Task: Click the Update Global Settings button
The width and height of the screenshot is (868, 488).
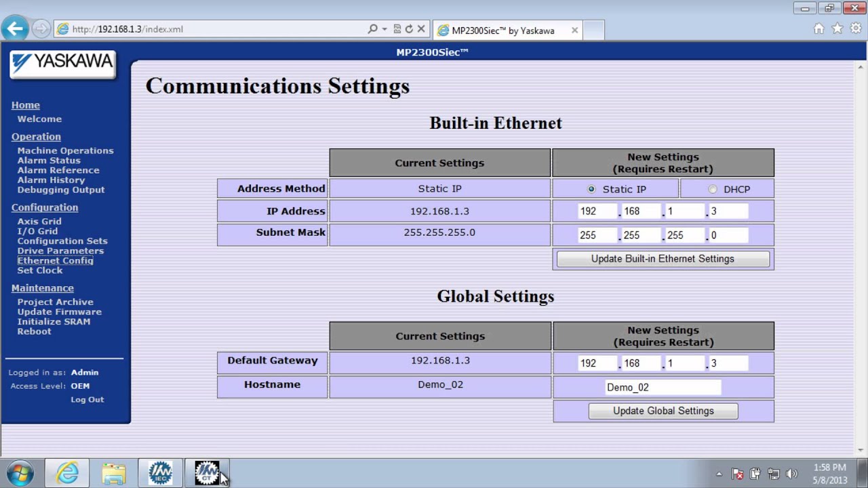Action: pos(663,411)
